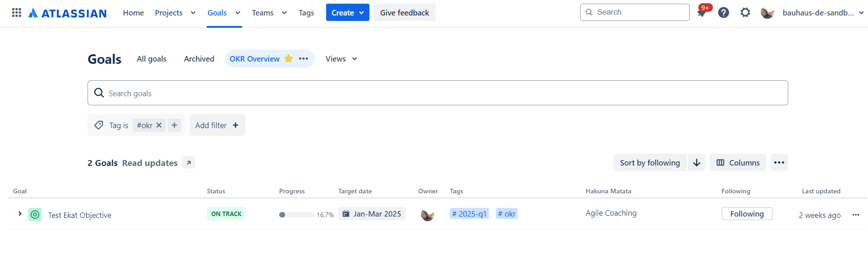Select the OKR Overview view tab
This screenshot has width=868, height=264.
255,58
